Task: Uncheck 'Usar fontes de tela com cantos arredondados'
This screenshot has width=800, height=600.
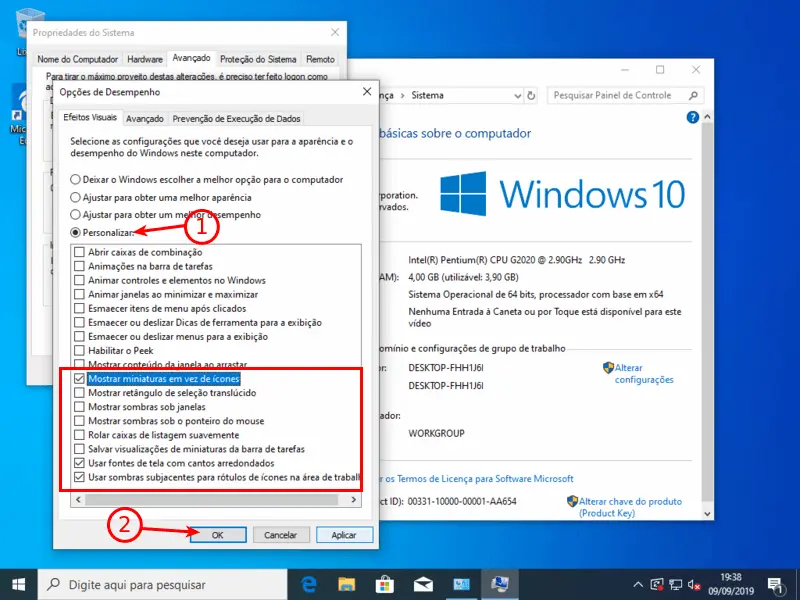Action: [x=79, y=463]
